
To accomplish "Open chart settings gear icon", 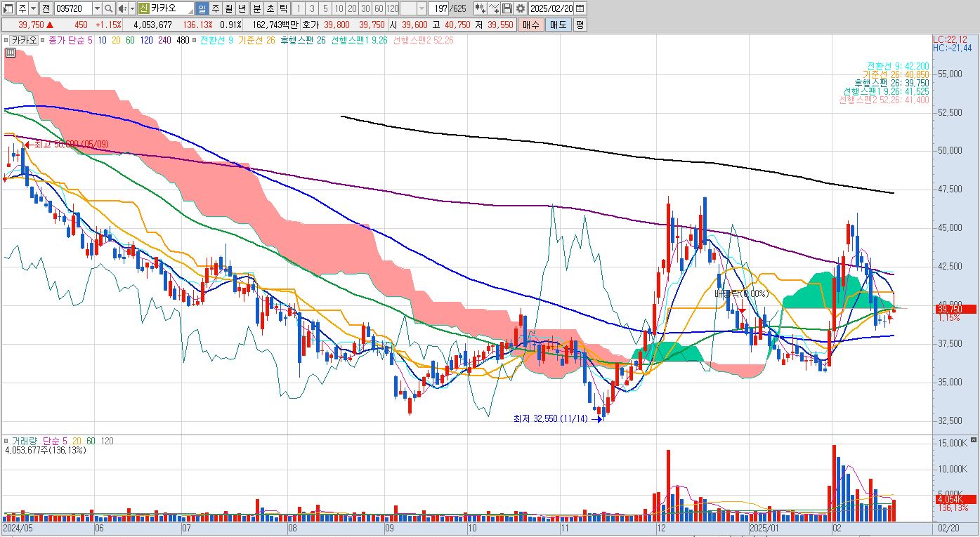I will pos(520,8).
